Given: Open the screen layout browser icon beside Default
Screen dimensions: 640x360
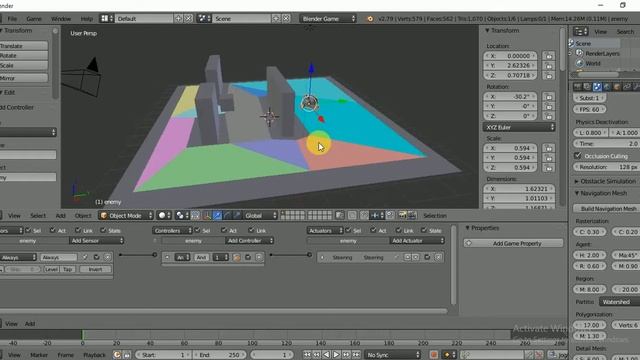Looking at the screenshot, I should click(106, 18).
